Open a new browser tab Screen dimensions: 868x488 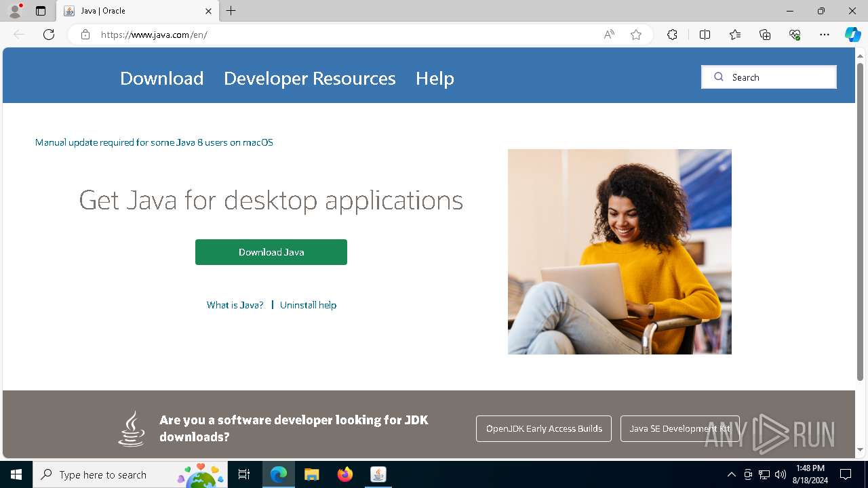pos(231,11)
